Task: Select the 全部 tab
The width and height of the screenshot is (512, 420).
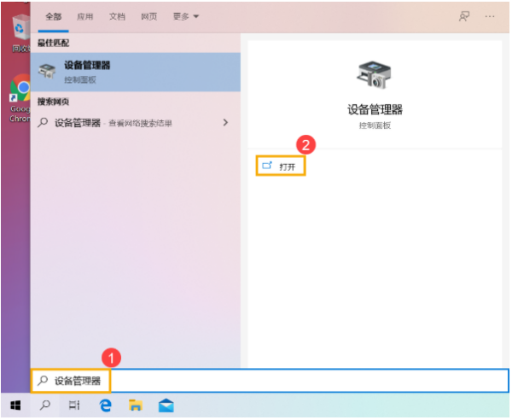Action: click(x=53, y=17)
